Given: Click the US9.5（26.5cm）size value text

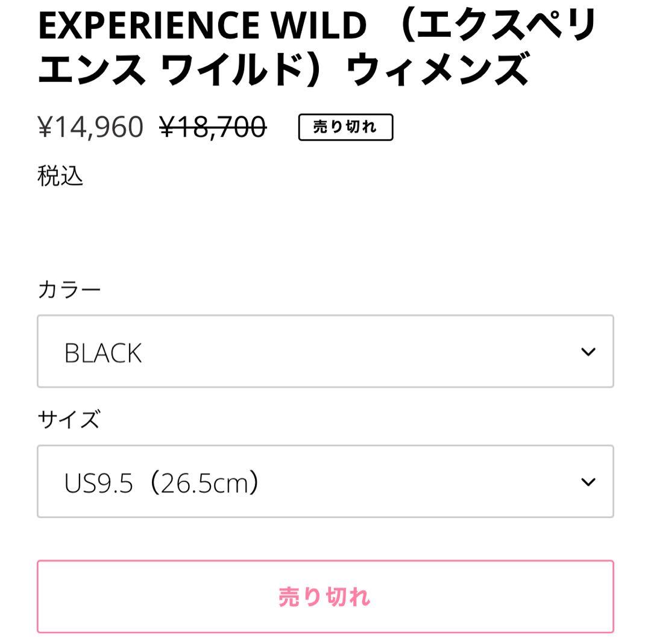Looking at the screenshot, I should pos(162,483).
